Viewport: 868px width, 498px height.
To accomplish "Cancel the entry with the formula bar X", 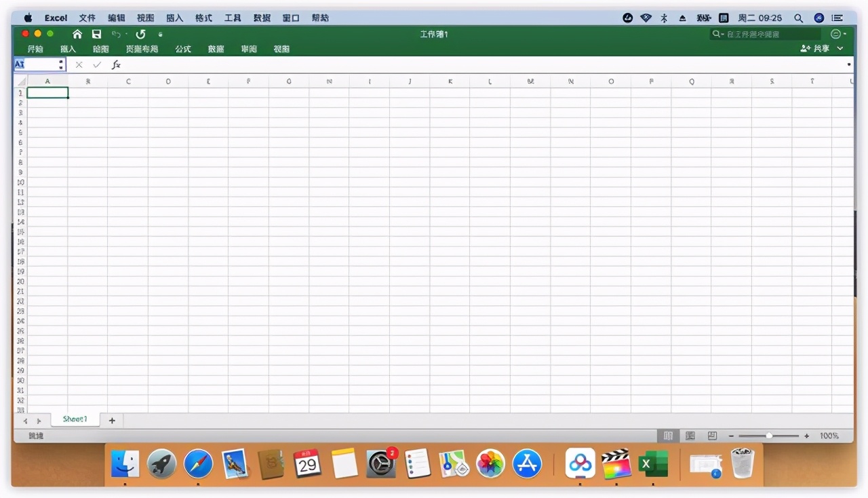I will (x=79, y=64).
